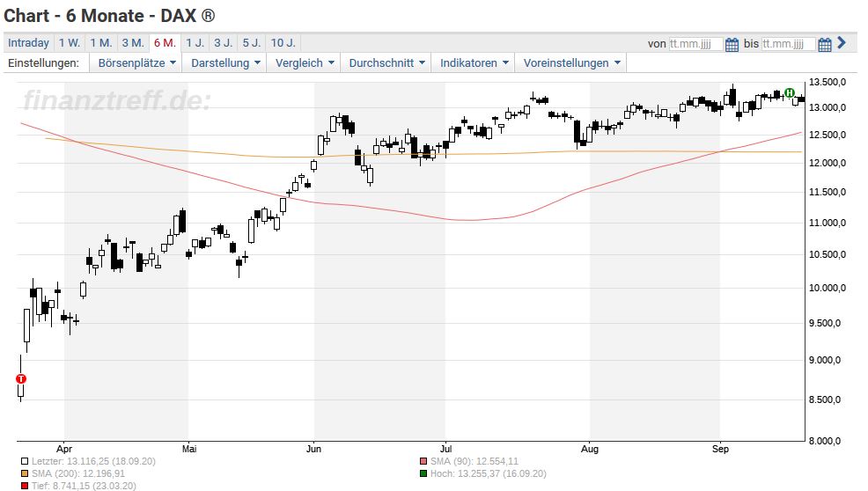
Task: Expand the Börsenplätze dropdown
Action: point(136,63)
